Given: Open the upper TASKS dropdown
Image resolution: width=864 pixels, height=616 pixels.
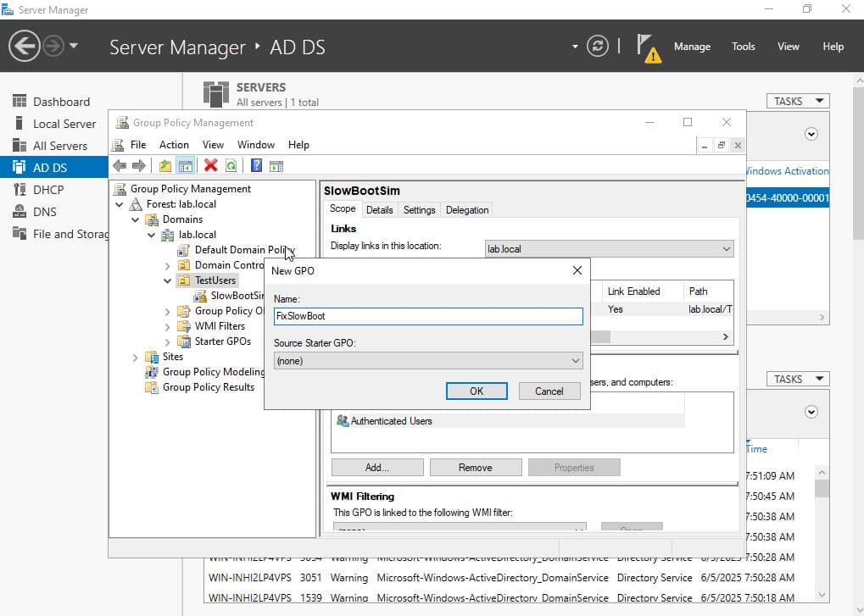Looking at the screenshot, I should [798, 101].
